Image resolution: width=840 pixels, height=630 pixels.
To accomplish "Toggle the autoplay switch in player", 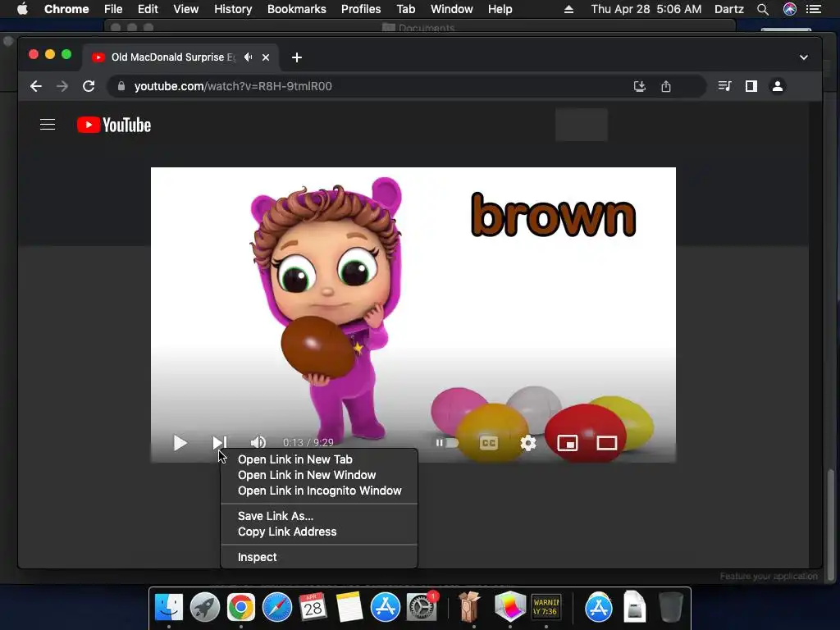I will 446,443.
